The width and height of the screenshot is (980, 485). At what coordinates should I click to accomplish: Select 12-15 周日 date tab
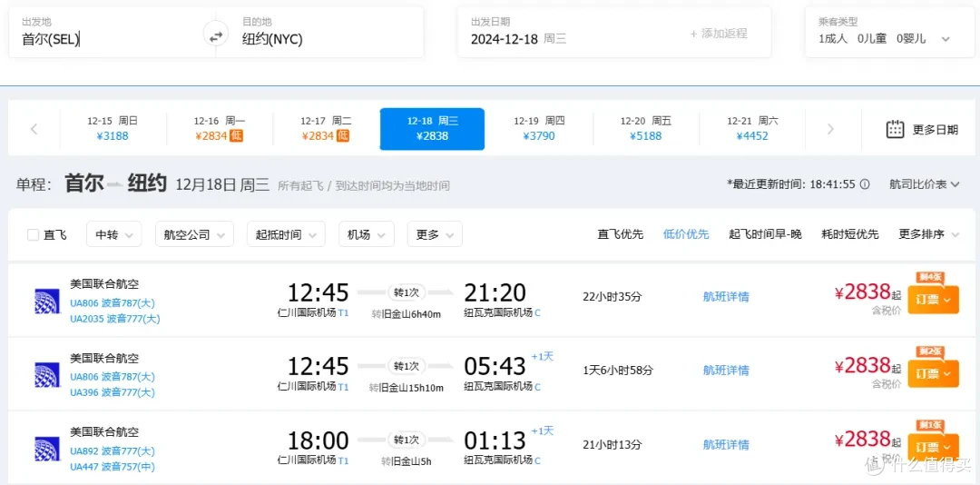tap(113, 129)
